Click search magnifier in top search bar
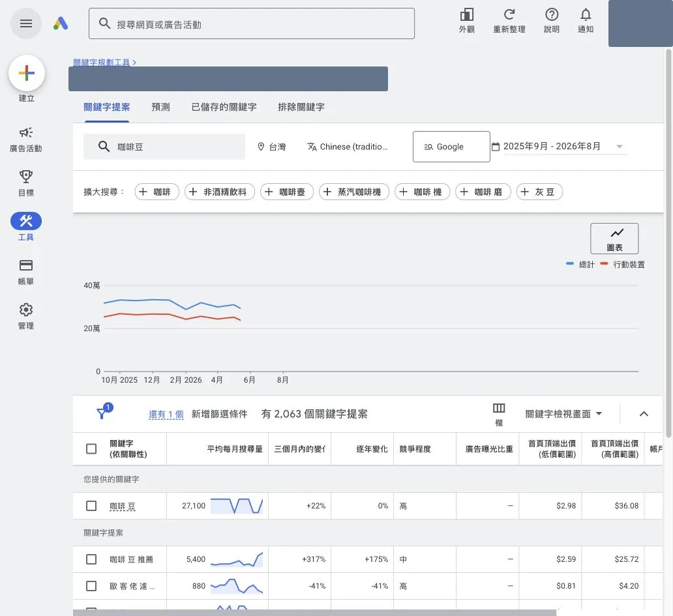 104,23
